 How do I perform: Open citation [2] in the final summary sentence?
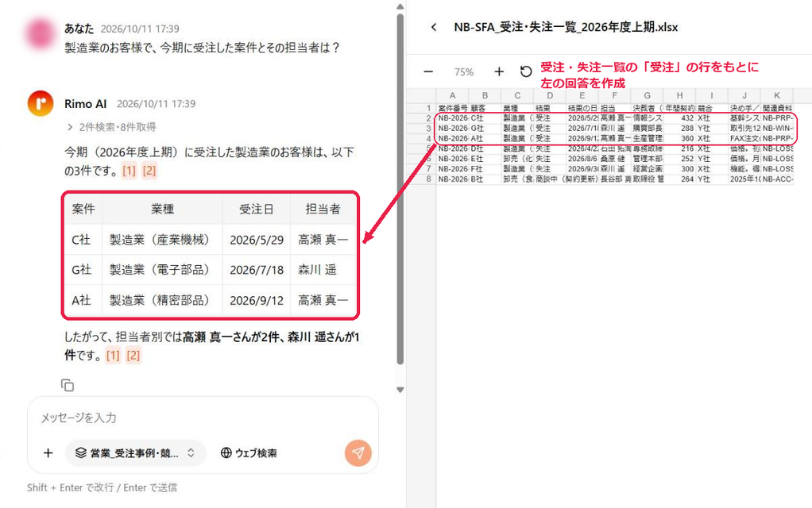point(133,356)
